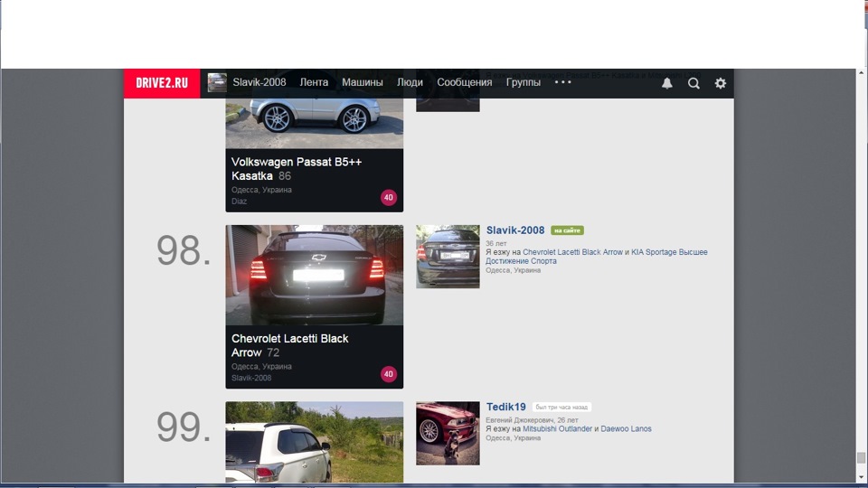
Task: Go to Машины section
Action: coord(362,82)
